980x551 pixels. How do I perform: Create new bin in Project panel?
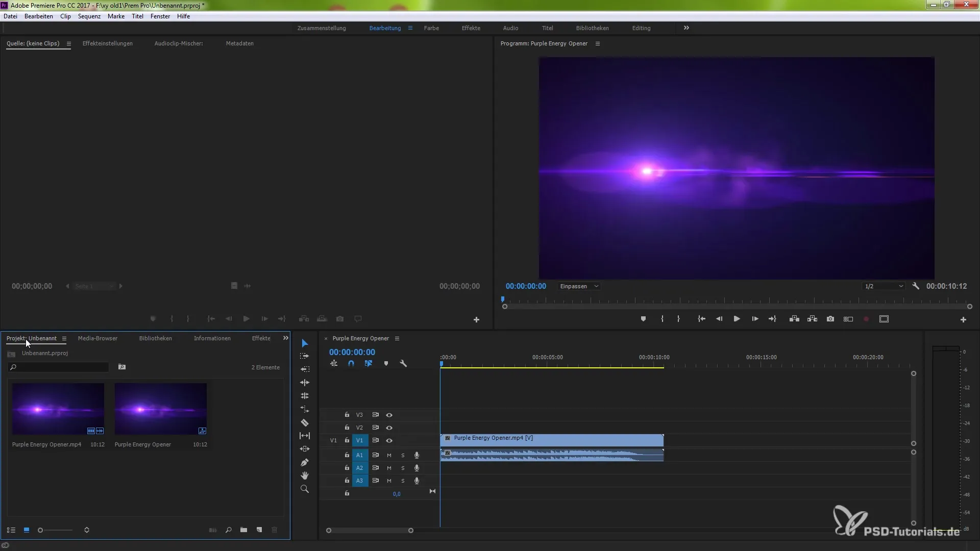point(244,530)
